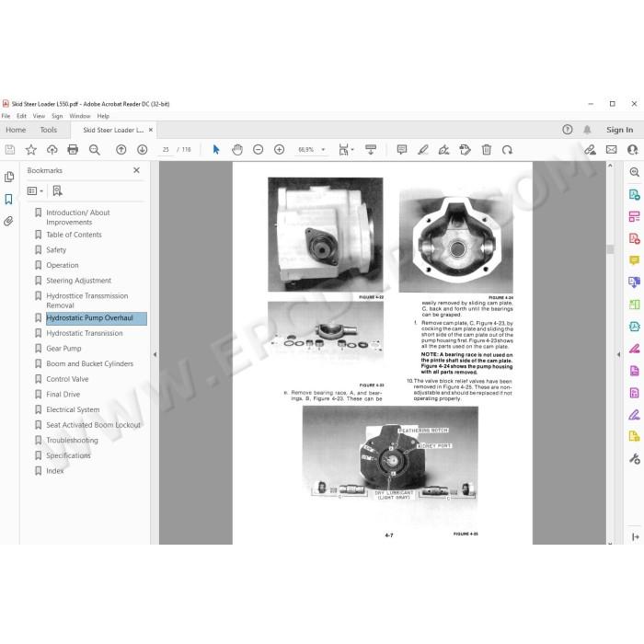Go to the Gear Pump bookmark

click(63, 349)
